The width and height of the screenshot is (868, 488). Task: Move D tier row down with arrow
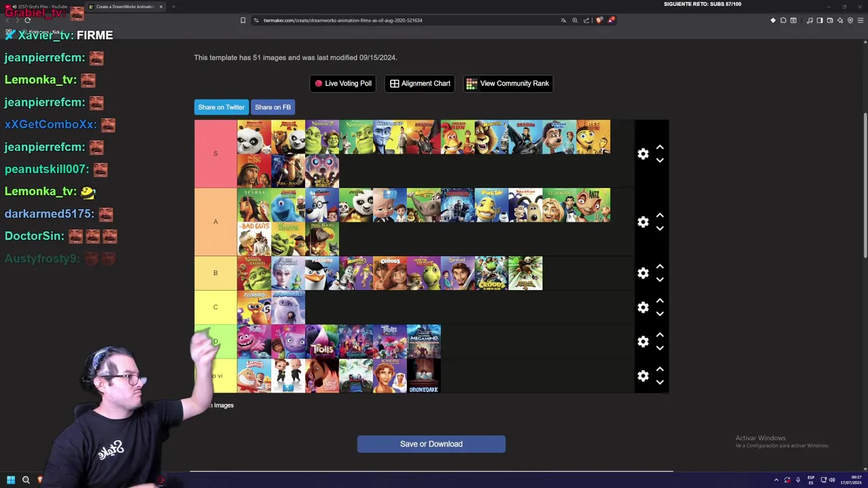point(660,348)
